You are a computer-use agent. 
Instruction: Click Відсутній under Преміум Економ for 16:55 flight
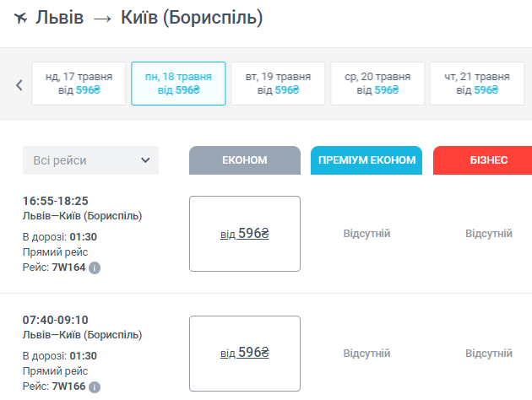point(366,234)
